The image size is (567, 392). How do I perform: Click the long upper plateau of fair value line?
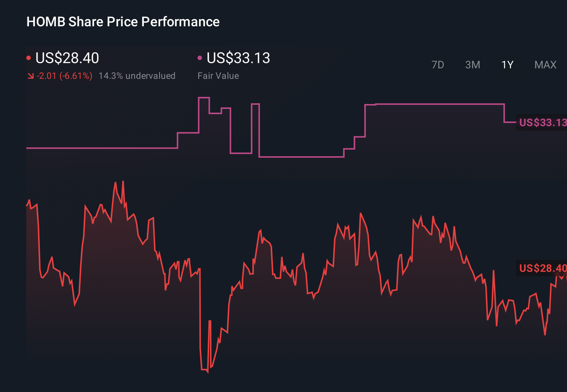439,104
